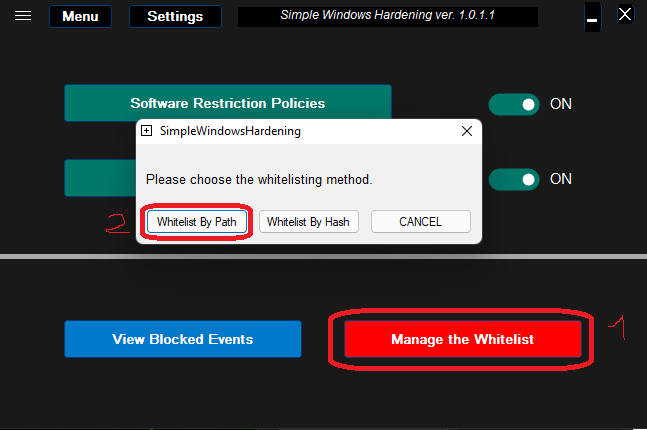Image resolution: width=647 pixels, height=430 pixels.
Task: Open the Settings menu
Action: (175, 17)
